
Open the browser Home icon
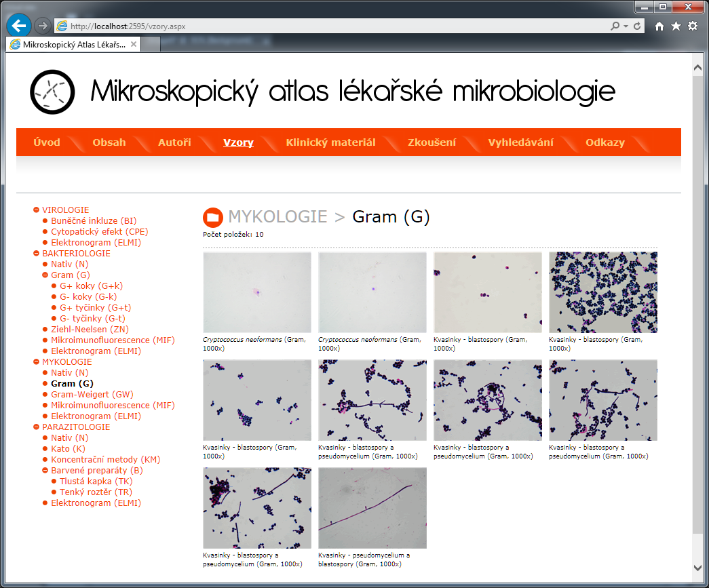coord(659,26)
